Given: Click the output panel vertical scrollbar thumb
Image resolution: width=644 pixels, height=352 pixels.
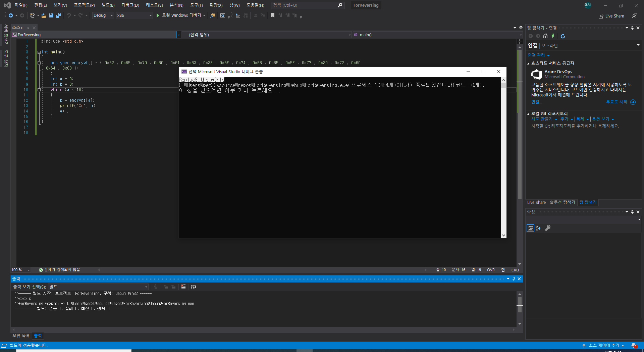Looking at the screenshot, I should click(520, 304).
